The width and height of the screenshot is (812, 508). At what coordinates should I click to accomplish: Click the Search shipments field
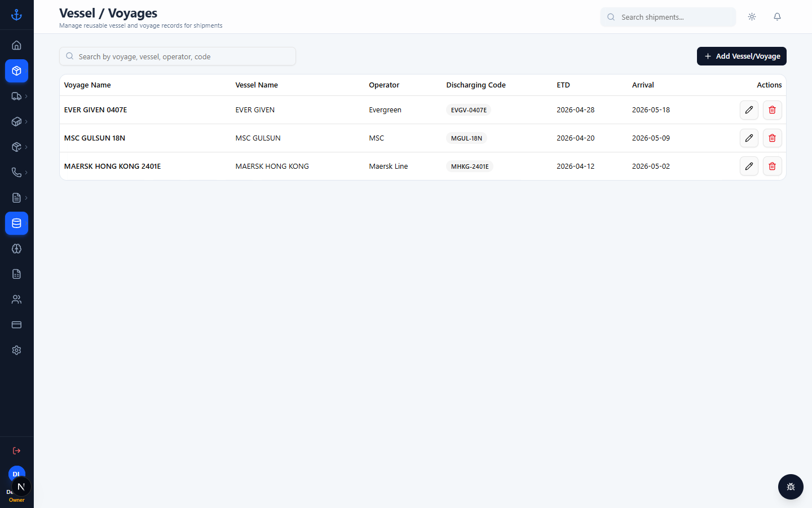tap(668, 17)
